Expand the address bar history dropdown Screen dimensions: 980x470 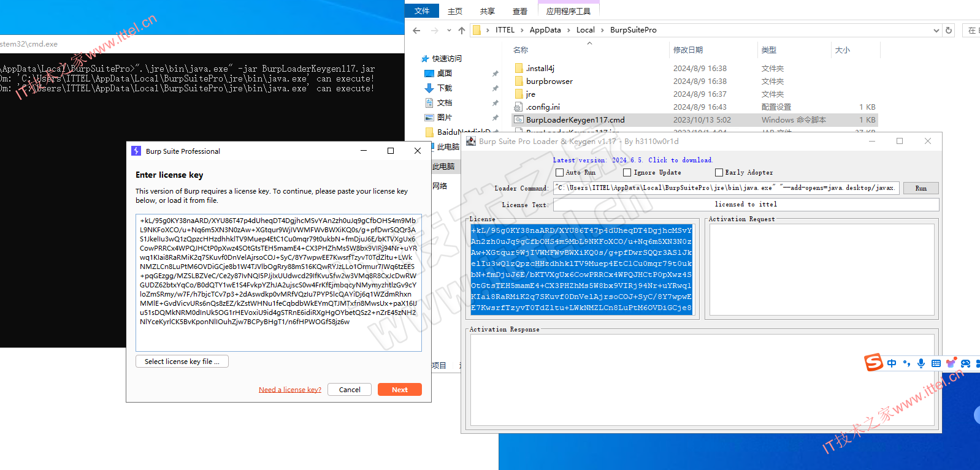[x=936, y=30]
